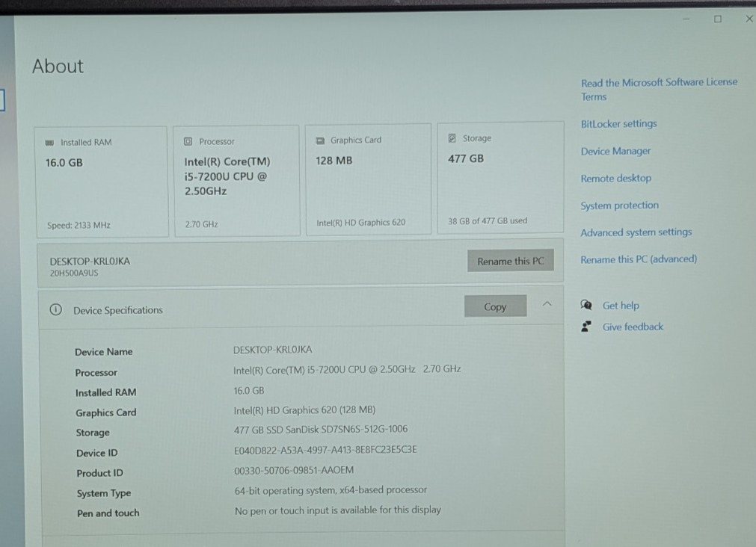
Task: Click the Give feedback link text
Action: tap(633, 327)
